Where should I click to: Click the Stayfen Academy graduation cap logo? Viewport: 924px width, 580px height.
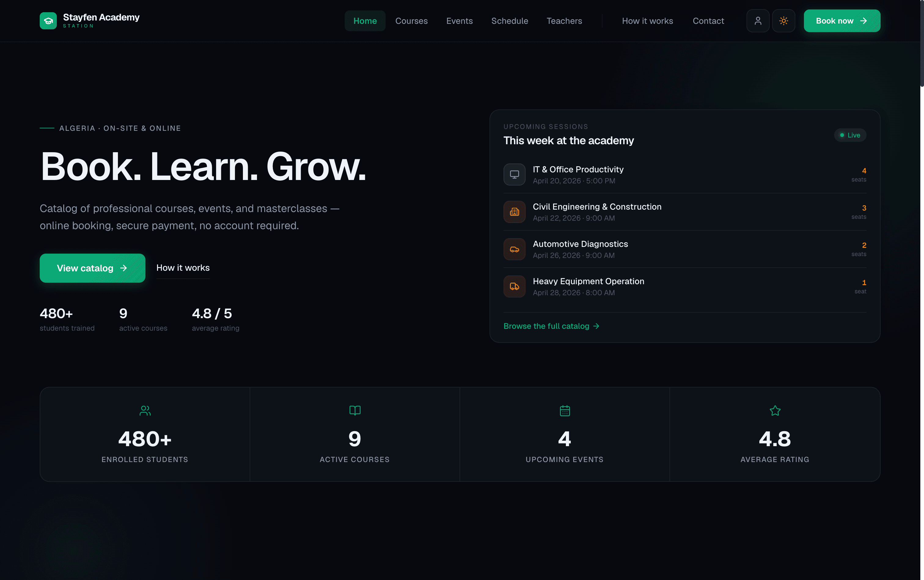pyautogui.click(x=48, y=21)
